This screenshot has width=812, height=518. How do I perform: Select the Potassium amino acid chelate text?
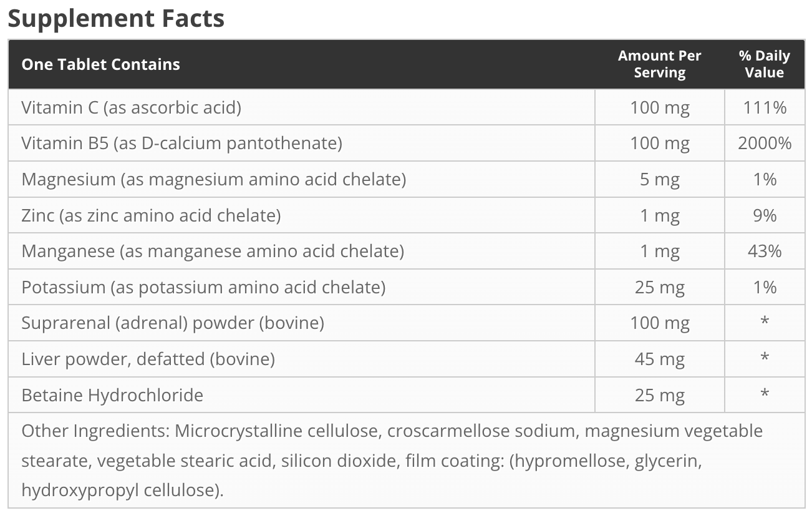tap(203, 287)
